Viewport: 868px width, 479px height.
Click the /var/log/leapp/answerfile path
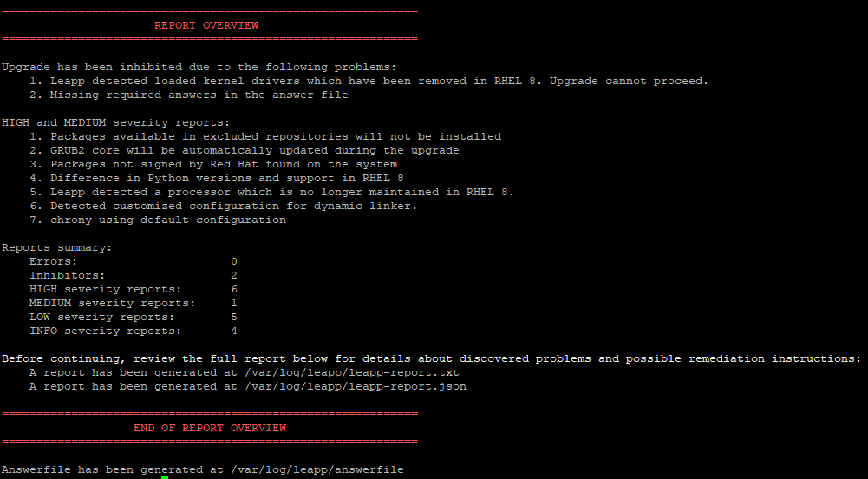(x=317, y=469)
